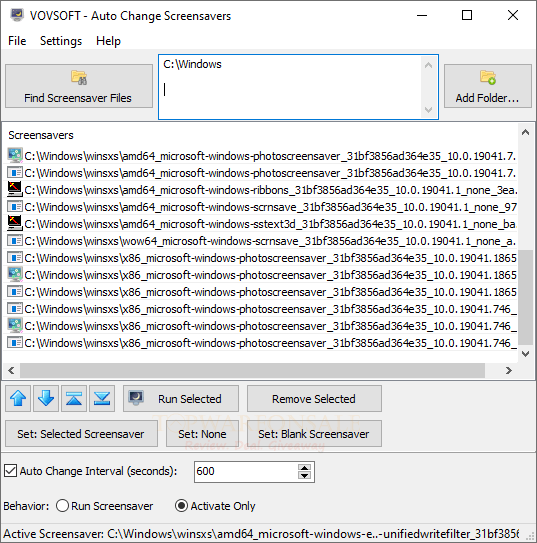This screenshot has width=537, height=543.
Task: Click icon of the ribbons screensaver row
Action: pyautogui.click(x=15, y=189)
